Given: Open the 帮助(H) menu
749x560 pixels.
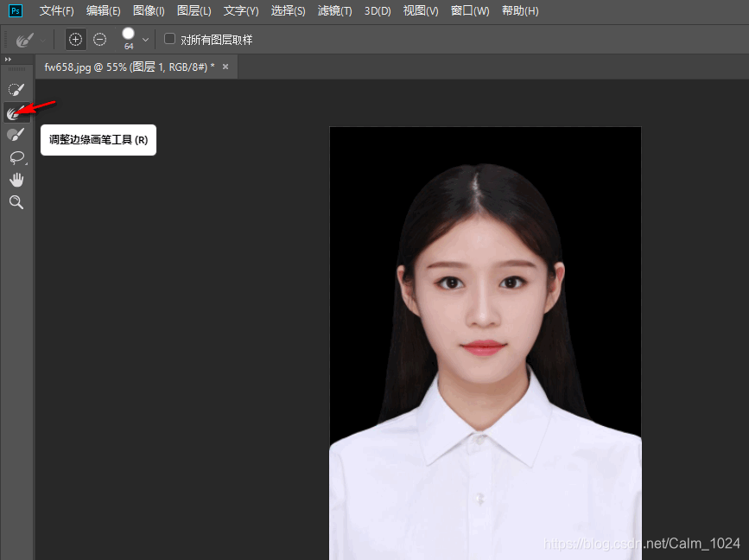Looking at the screenshot, I should click(x=520, y=10).
